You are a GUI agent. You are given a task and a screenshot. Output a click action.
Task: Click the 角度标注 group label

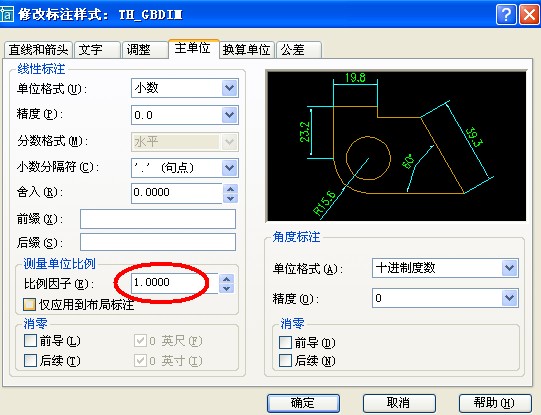(296, 237)
